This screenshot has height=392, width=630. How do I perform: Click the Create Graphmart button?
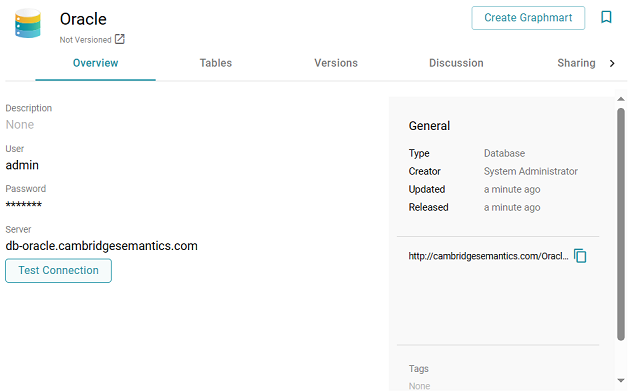528,18
